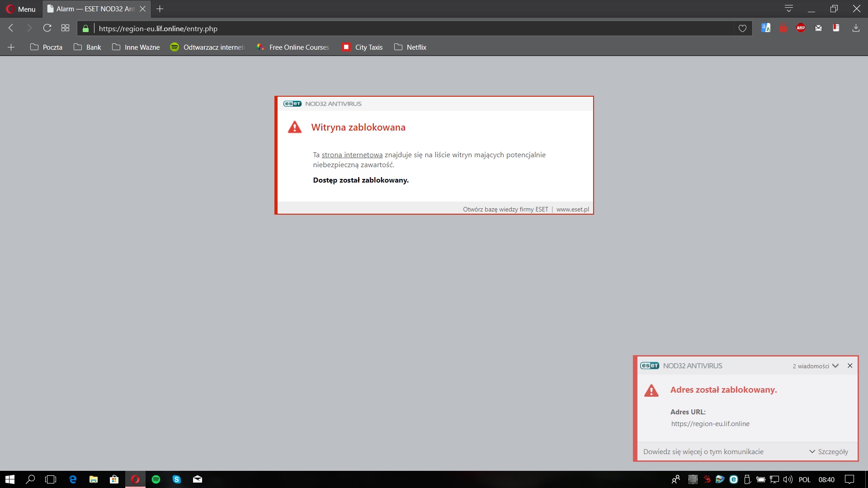Open the Windows Action Center
The width and height of the screenshot is (868, 488).
coord(850,479)
